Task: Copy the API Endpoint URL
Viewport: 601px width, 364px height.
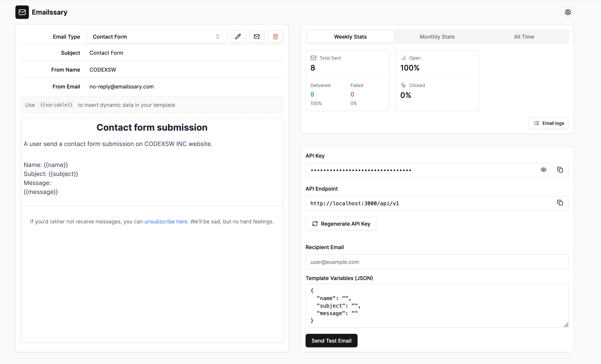Action: (x=560, y=203)
